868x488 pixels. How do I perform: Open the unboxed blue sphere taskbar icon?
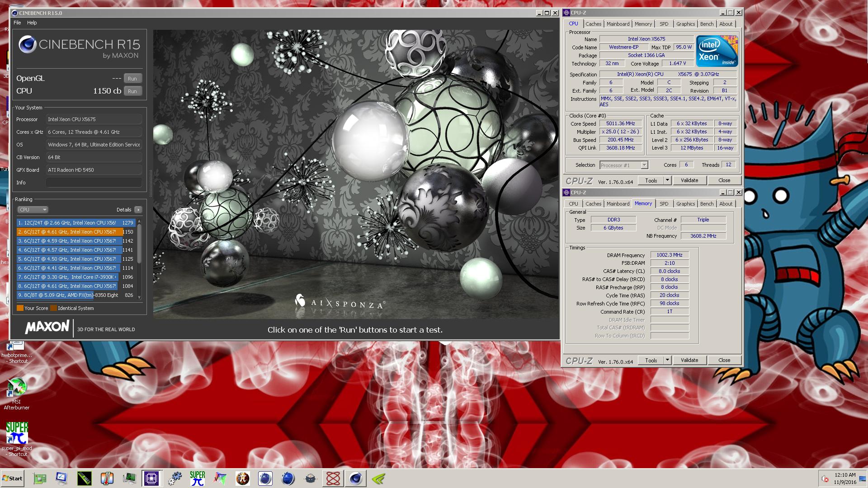pos(288,479)
